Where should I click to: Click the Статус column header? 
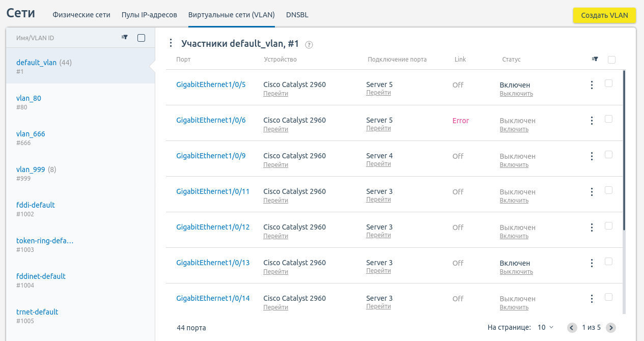[x=511, y=60]
